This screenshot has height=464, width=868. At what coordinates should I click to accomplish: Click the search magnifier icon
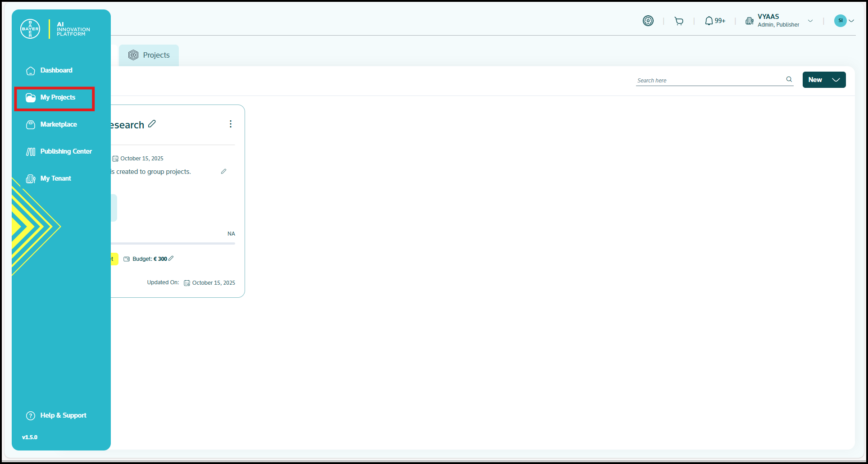[789, 79]
